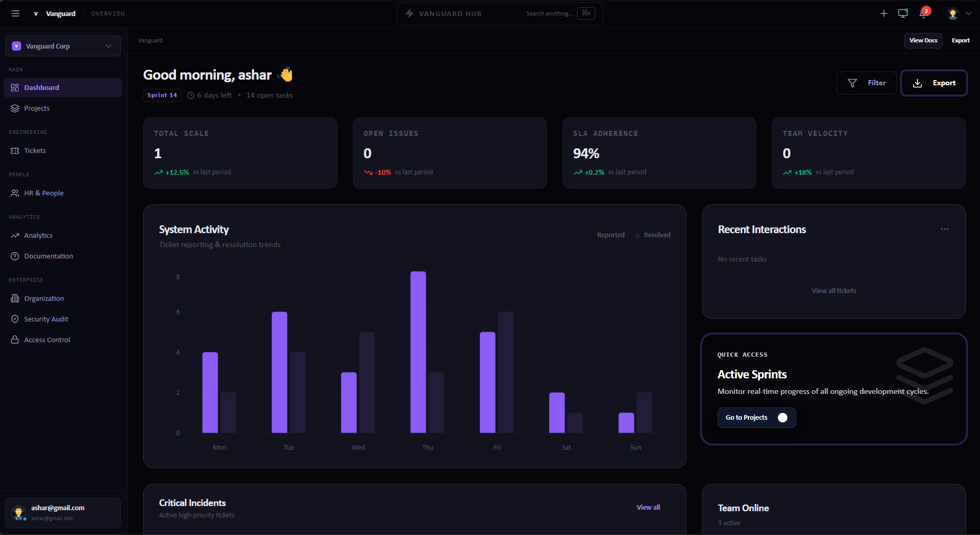Toggle the Resolved series in System Activity
This screenshot has height=535, width=980.
[x=652, y=235]
